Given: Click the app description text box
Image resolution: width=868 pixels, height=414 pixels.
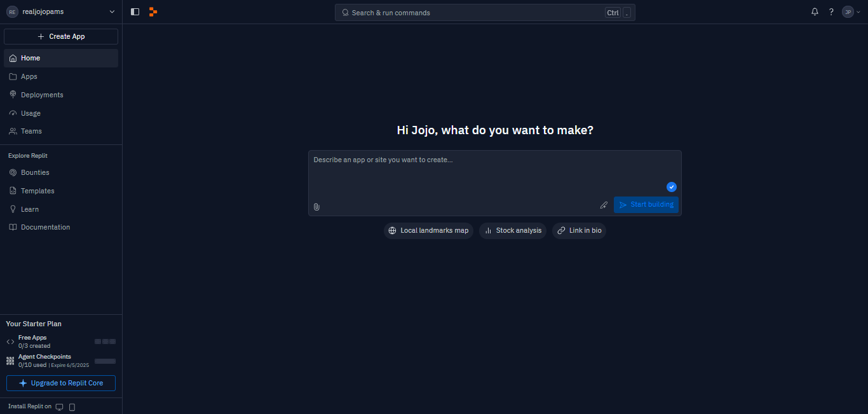Looking at the screenshot, I should click(495, 172).
